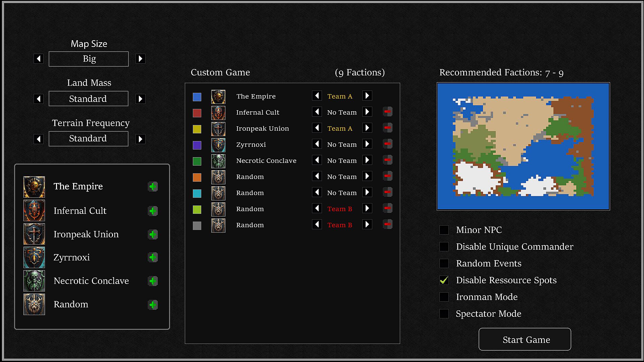Select Ironpeak Union in the faction panel
644x362 pixels.
pyautogui.click(x=86, y=234)
